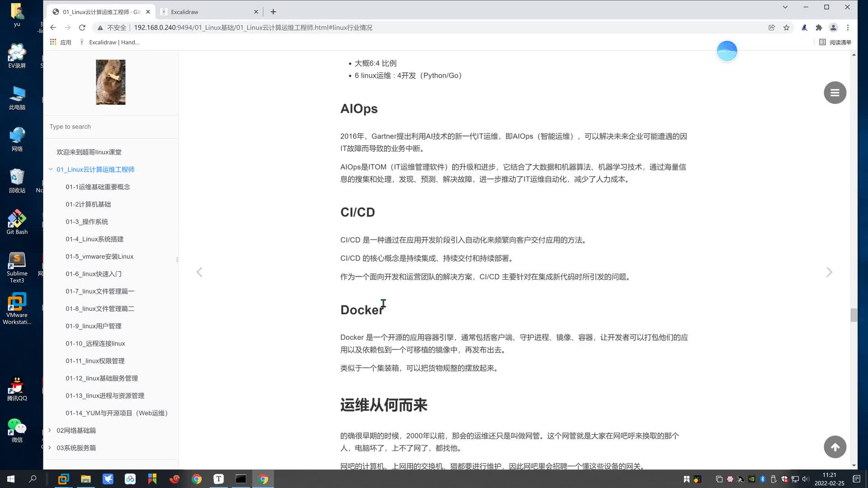Open 欢迎来到超哥linux课堂 in sidebar
Image resolution: width=868 pixels, height=488 pixels.
[89, 152]
